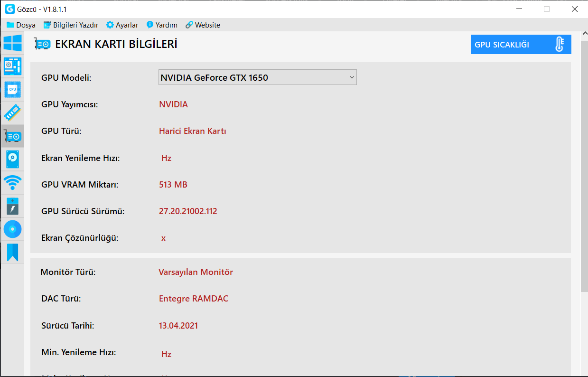Select the graphics card sidebar icon
This screenshot has width=588, height=377.
[x=12, y=136]
